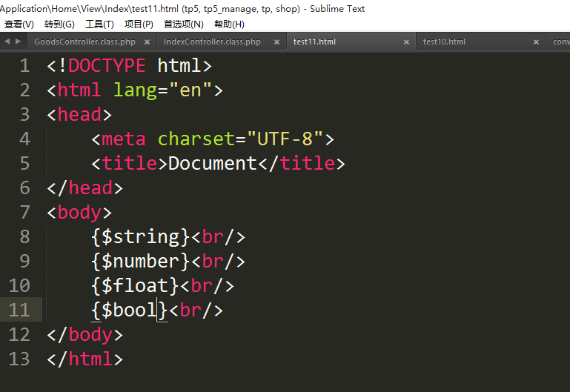Image resolution: width=570 pixels, height=392 pixels.
Task: Open the 转到(G) Goto menu
Action: click(x=59, y=24)
